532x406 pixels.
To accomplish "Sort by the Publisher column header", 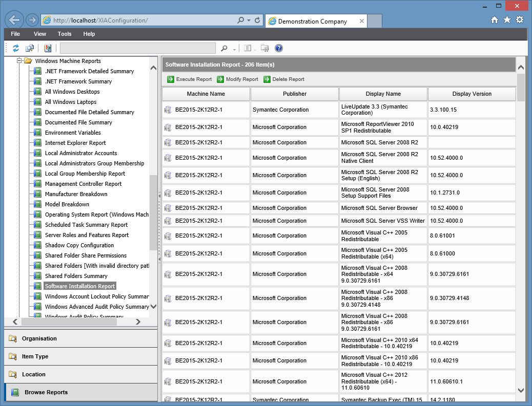I will click(295, 94).
